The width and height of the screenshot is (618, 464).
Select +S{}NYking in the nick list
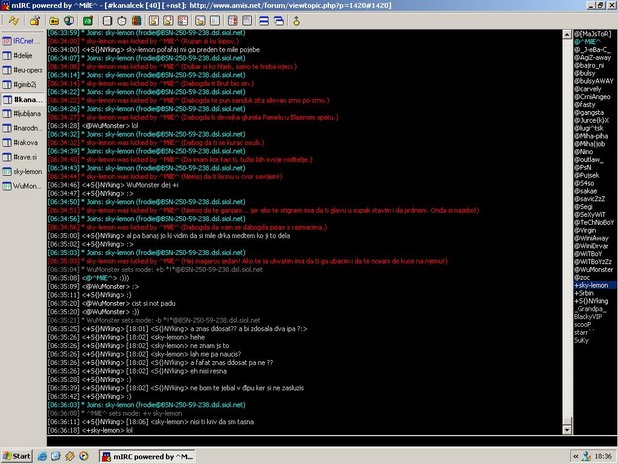[591, 301]
